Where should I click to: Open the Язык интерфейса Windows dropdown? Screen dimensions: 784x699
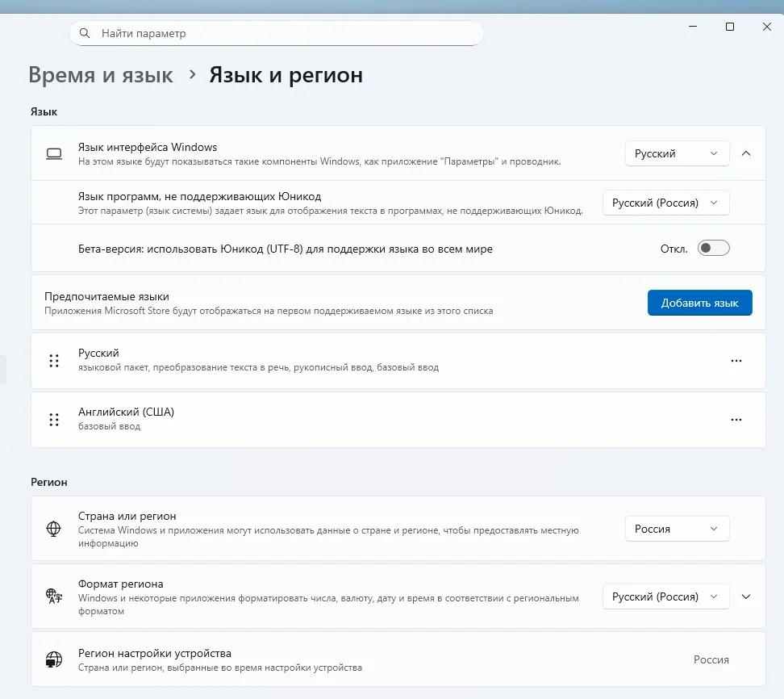tap(677, 153)
